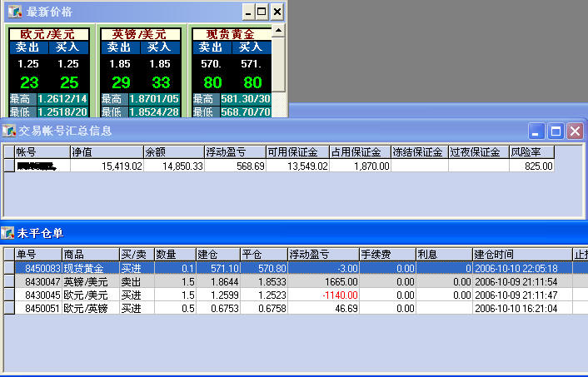Click 英镑/美元 sell price 29
This screenshot has height=377, width=588.
click(x=121, y=82)
